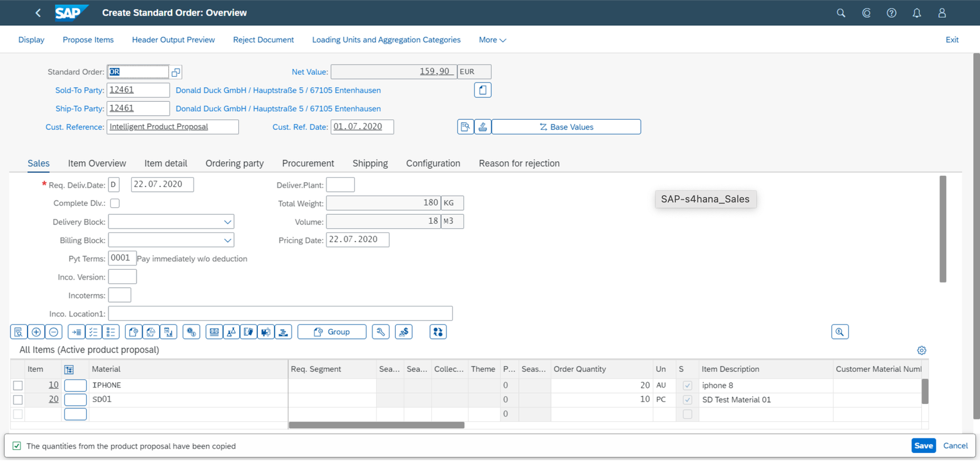
Task: Click vertical scrollbar of Sales tab area
Action: click(943, 229)
